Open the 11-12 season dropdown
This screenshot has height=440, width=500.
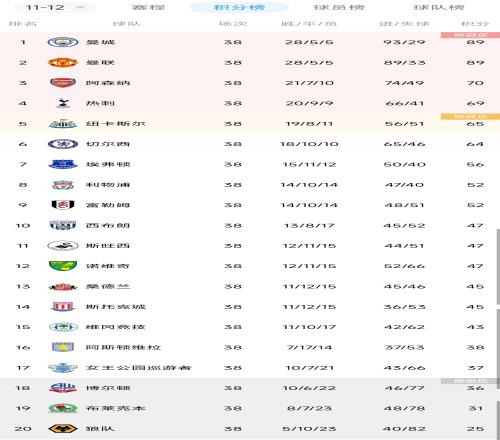54,7
